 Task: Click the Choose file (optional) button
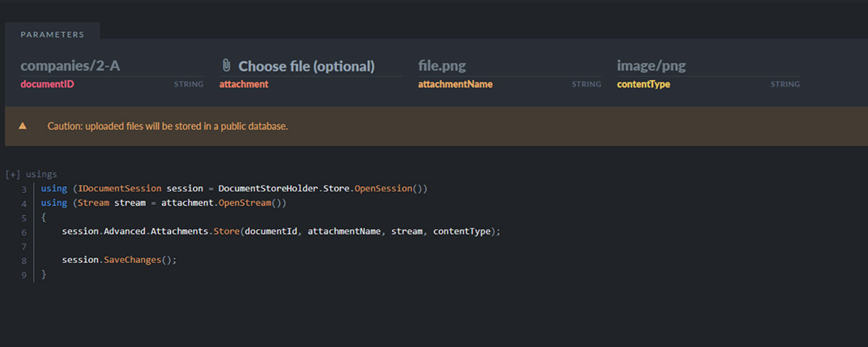point(306,66)
